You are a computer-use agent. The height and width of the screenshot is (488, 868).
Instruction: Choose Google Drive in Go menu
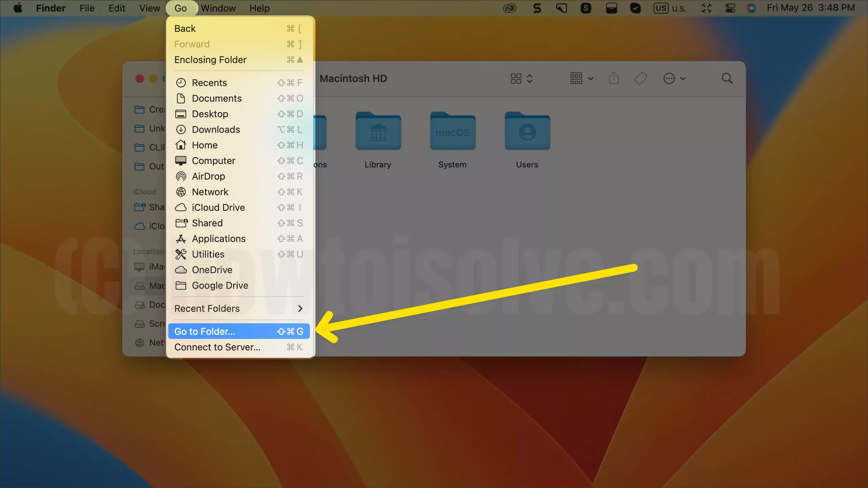pyautogui.click(x=239, y=285)
